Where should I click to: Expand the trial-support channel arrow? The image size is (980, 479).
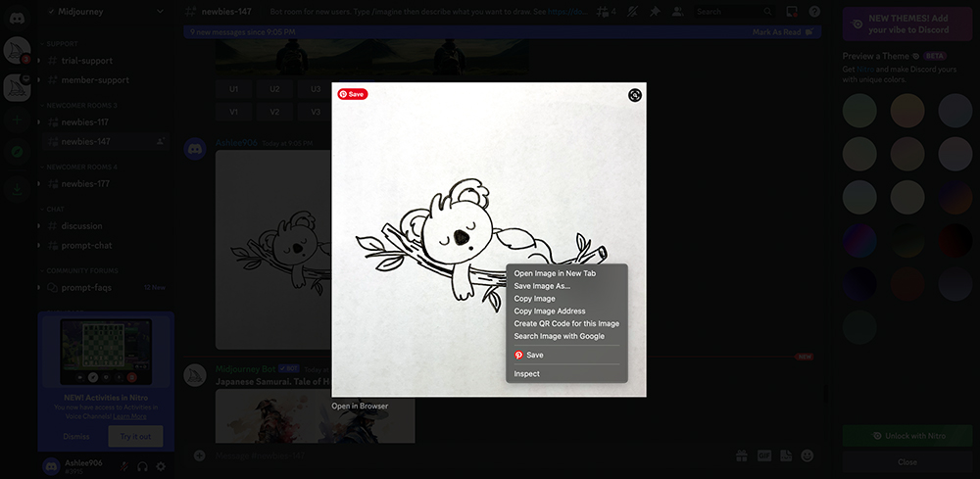point(38,61)
